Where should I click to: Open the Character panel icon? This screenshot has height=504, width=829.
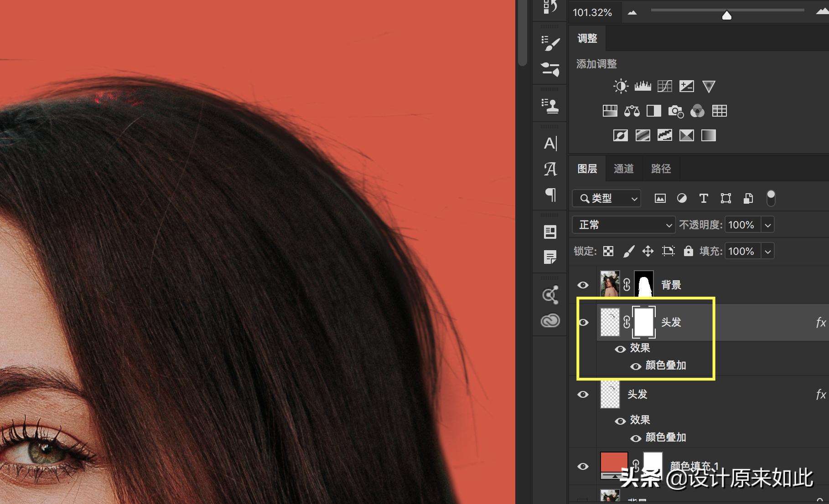coord(550,144)
